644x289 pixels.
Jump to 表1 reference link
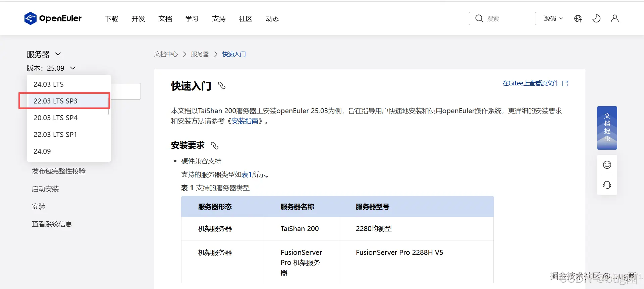point(247,174)
